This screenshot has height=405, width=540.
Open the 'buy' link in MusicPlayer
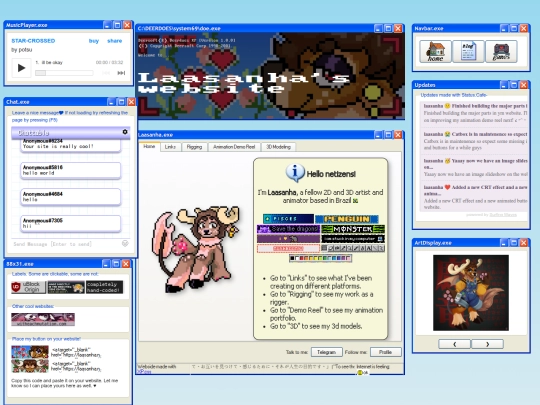[94, 41]
